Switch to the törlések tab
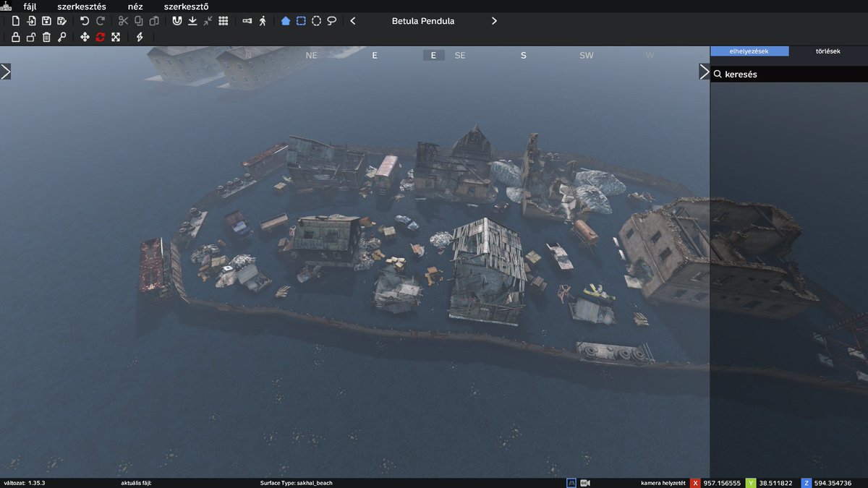Image resolution: width=868 pixels, height=488 pixels. click(x=828, y=51)
